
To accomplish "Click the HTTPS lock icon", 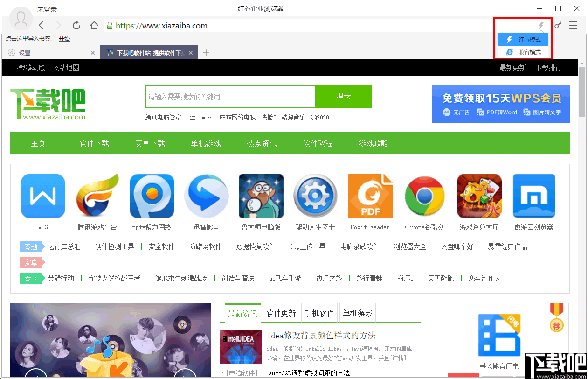I will [109, 26].
